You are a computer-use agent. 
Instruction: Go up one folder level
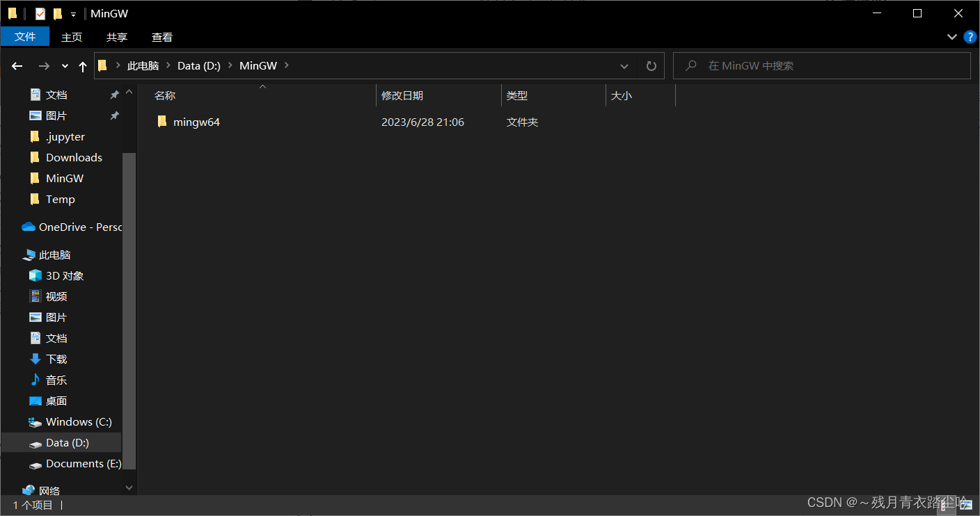tap(83, 66)
